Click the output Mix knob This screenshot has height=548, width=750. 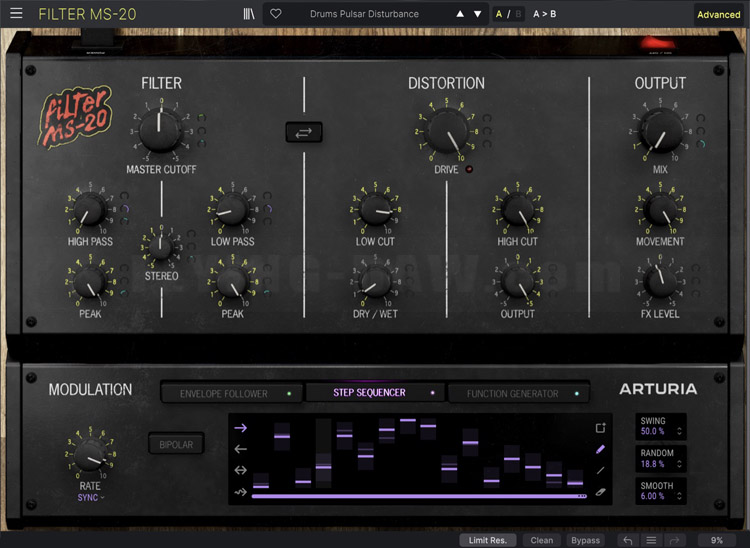(x=661, y=131)
